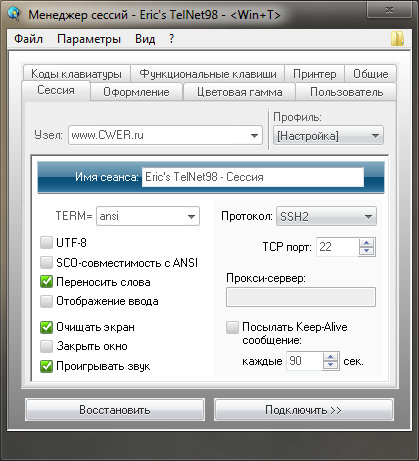Expand the Профиль dropdown

click(375, 136)
